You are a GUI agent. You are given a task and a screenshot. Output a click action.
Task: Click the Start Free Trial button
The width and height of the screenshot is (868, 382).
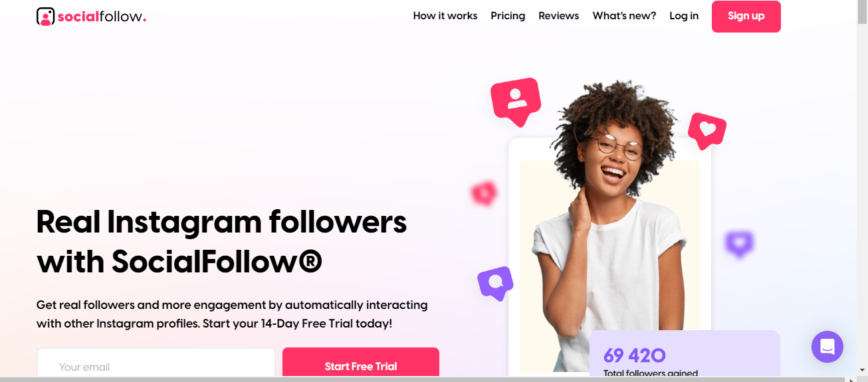(361, 364)
